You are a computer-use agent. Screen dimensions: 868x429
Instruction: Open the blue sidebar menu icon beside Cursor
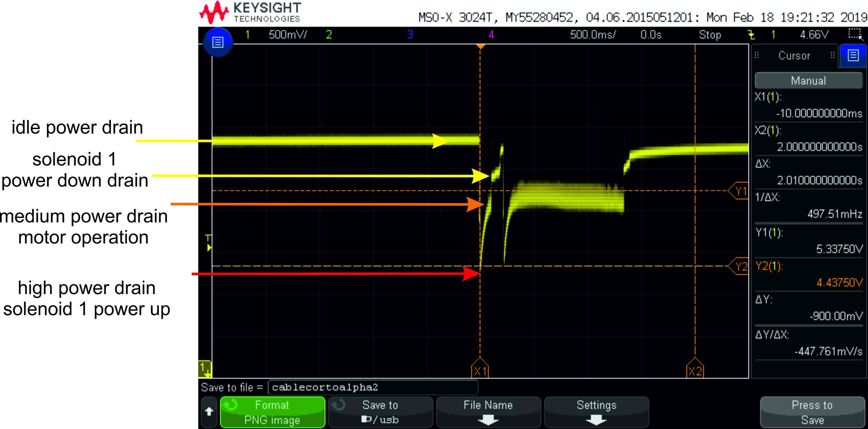(853, 55)
